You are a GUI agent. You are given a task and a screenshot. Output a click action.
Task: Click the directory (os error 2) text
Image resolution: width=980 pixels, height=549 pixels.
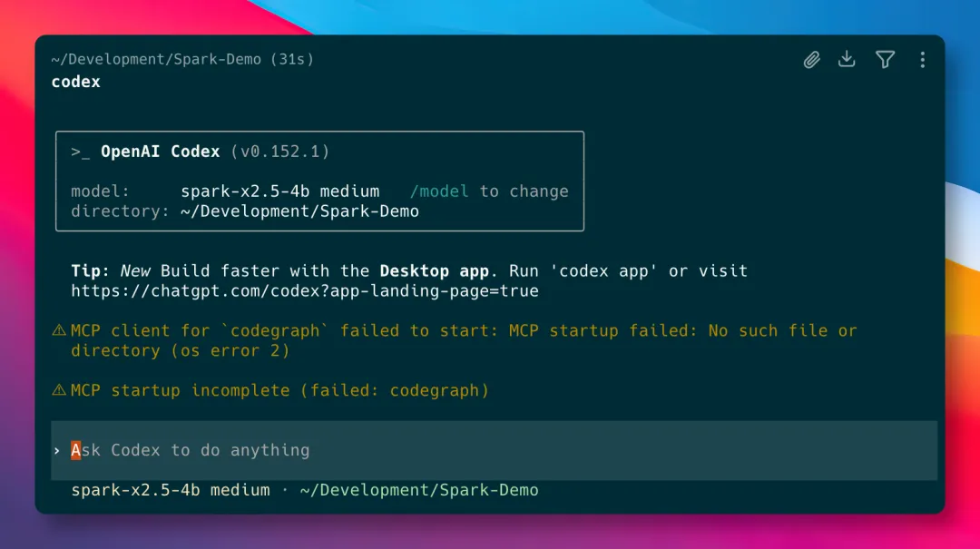(181, 351)
